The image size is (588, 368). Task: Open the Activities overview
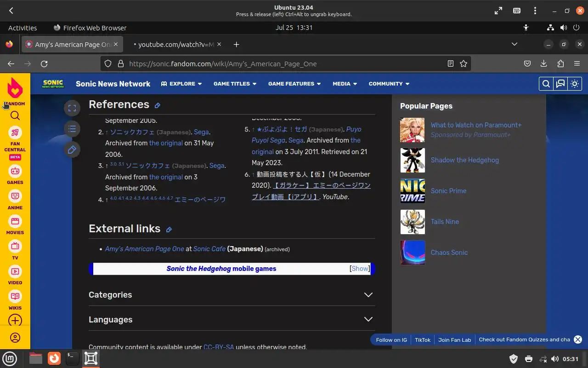[23, 28]
